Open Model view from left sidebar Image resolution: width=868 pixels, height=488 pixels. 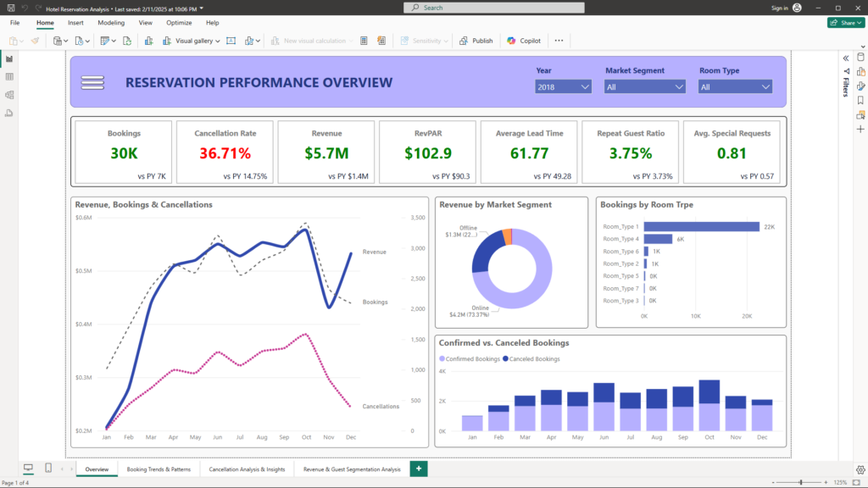[x=9, y=95]
